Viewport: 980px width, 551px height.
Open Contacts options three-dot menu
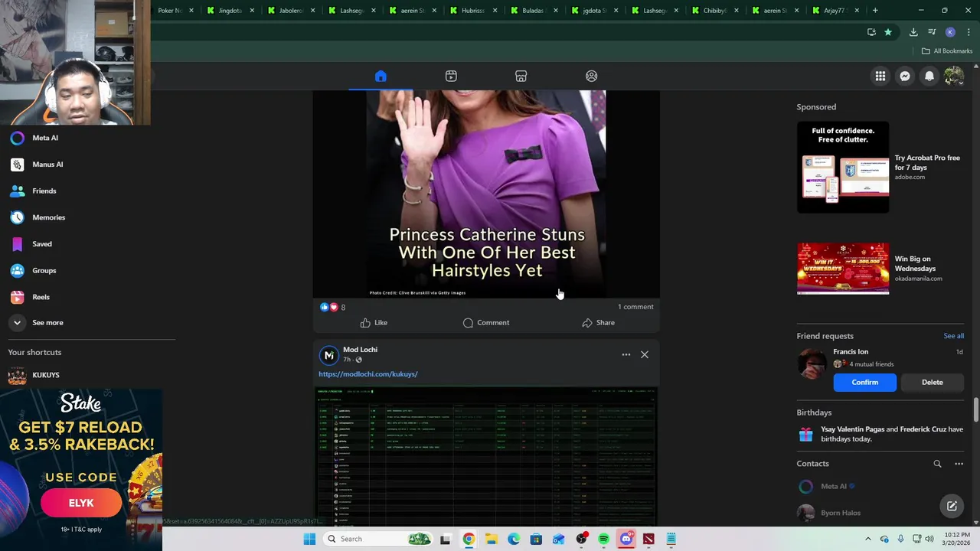[x=959, y=464]
